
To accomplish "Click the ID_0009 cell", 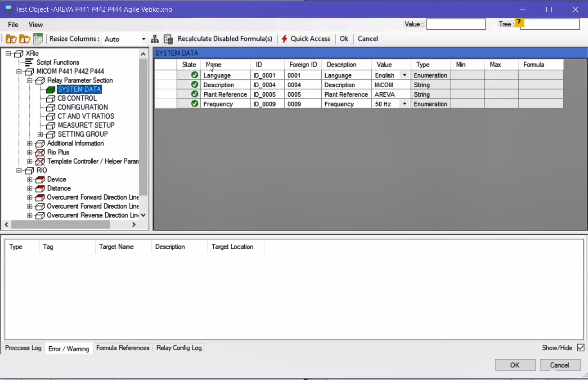I will [267, 104].
